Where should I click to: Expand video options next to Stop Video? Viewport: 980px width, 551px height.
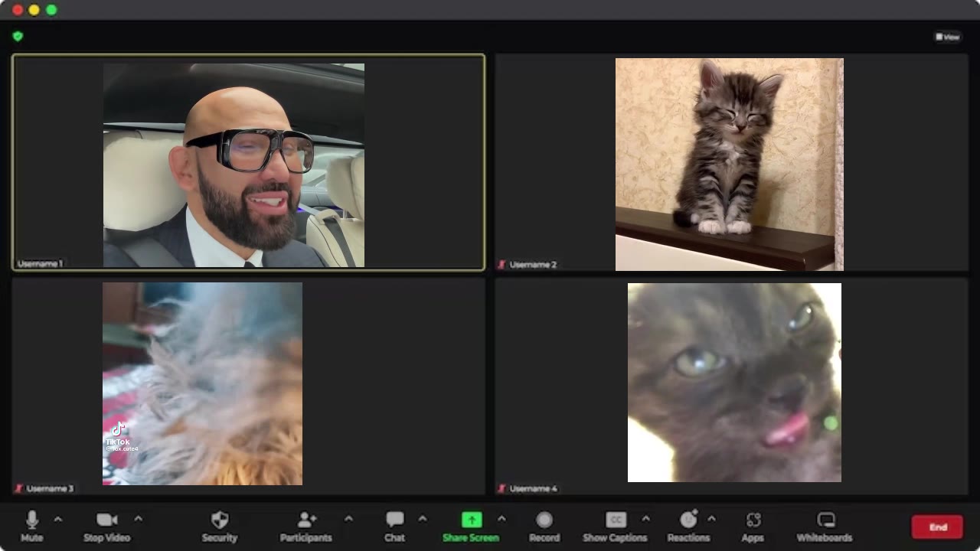pos(138,520)
